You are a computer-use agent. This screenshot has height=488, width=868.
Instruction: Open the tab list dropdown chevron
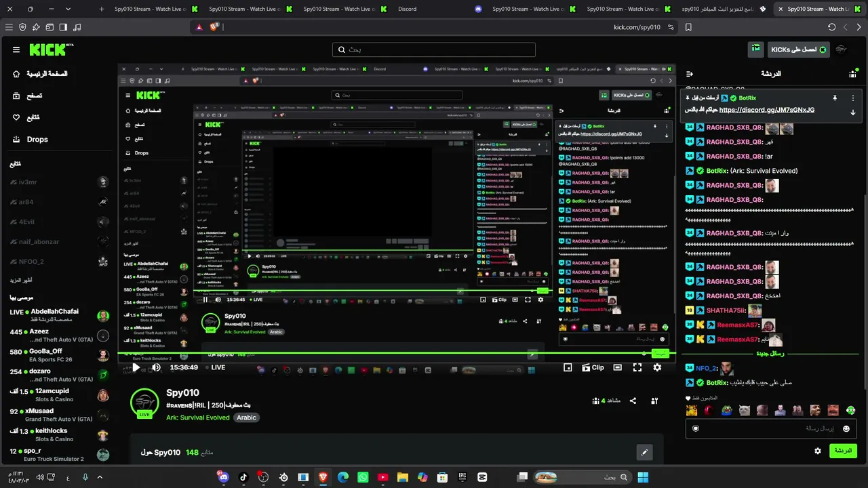[x=68, y=9]
